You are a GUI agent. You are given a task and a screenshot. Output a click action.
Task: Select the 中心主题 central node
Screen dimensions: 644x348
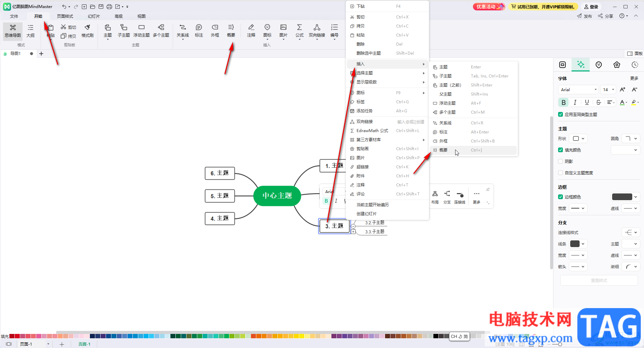(x=277, y=196)
